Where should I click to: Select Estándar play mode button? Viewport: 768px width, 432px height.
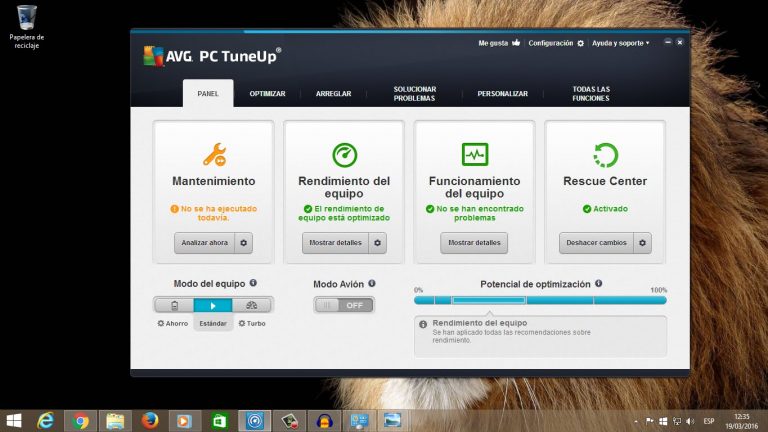(213, 305)
